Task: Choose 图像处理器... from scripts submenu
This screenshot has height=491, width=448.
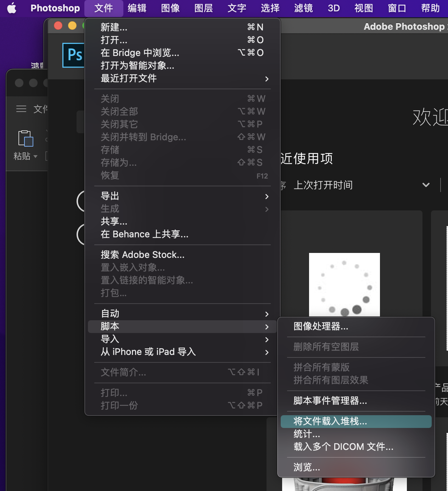Action: coord(320,326)
